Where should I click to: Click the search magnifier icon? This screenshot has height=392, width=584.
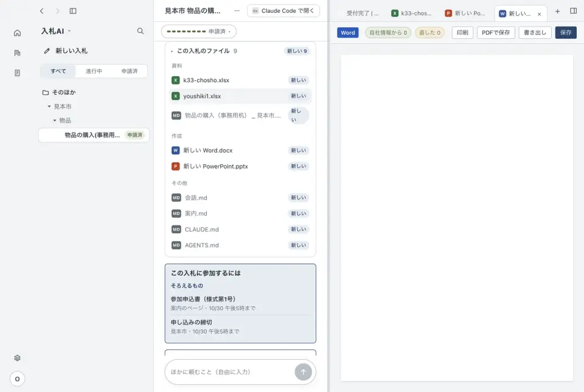140,31
